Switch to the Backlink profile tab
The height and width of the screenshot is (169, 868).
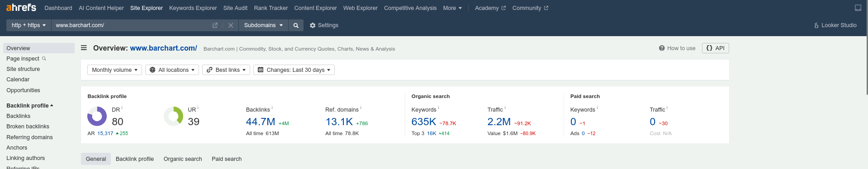click(x=135, y=159)
